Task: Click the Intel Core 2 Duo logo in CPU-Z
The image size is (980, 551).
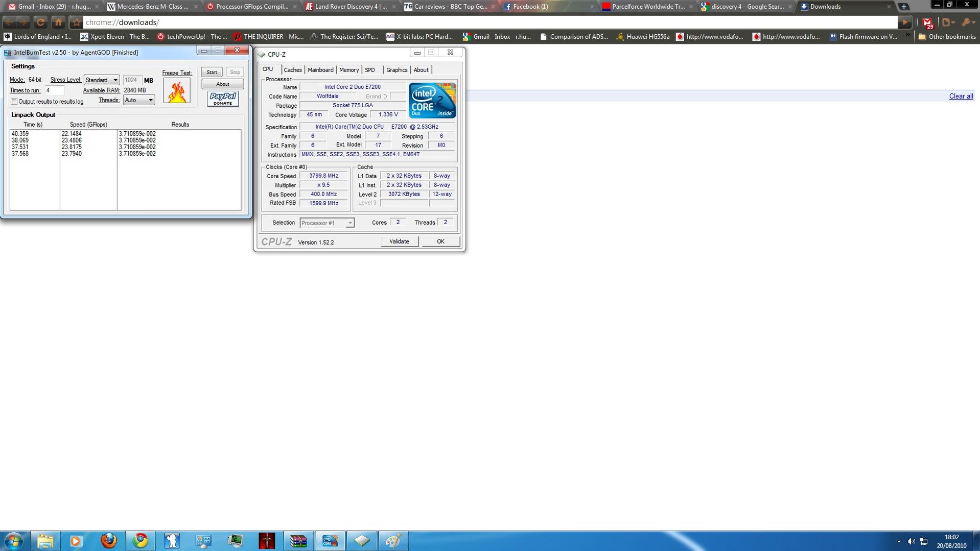Action: tap(432, 101)
